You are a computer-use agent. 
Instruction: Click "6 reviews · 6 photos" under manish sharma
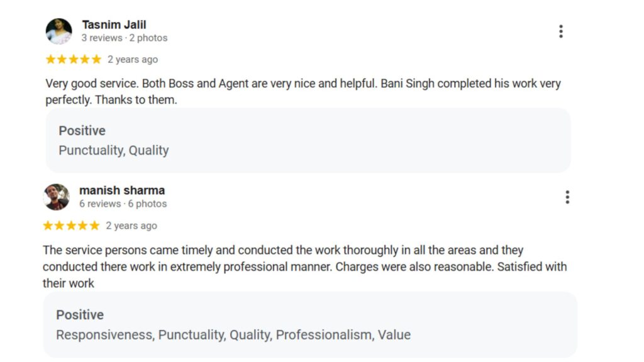point(123,204)
